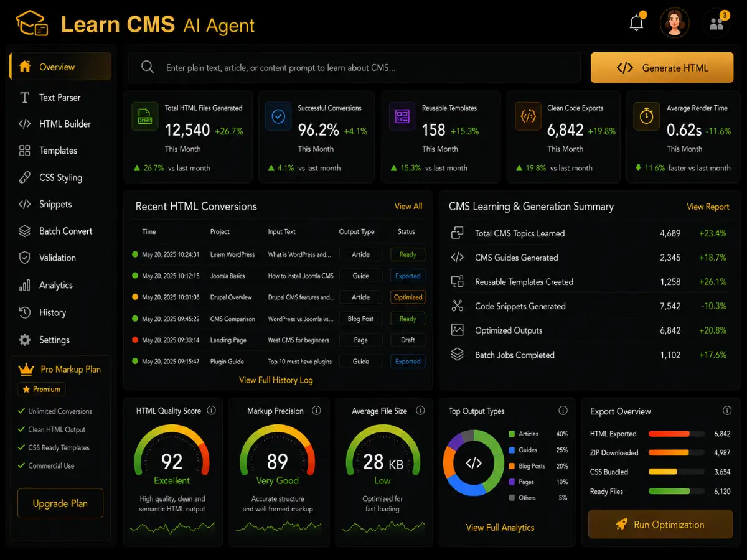The height and width of the screenshot is (560, 747).
Task: Click the Generate HTML button
Action: click(662, 68)
